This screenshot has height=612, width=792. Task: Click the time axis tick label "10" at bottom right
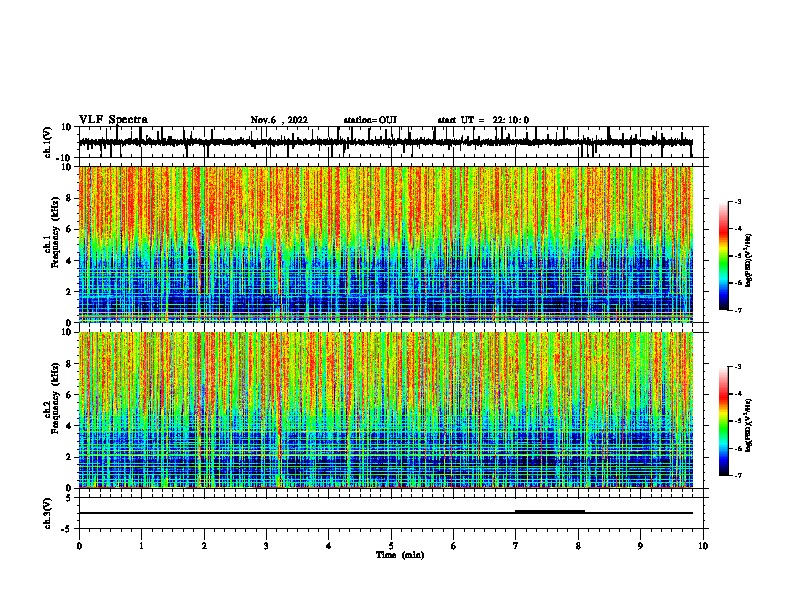click(x=703, y=546)
